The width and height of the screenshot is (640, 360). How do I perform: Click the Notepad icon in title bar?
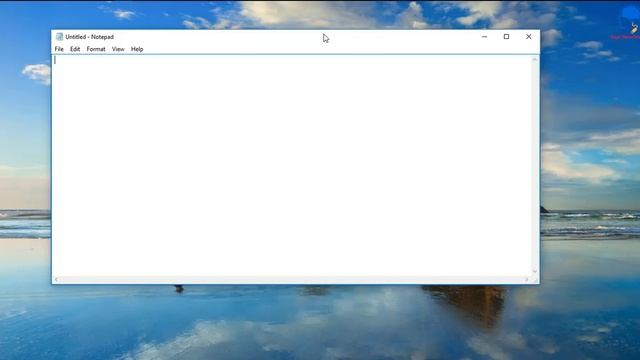pyautogui.click(x=59, y=37)
